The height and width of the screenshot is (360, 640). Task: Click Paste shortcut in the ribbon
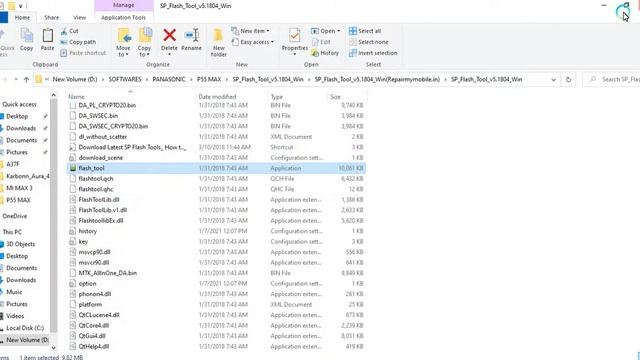tap(83, 53)
